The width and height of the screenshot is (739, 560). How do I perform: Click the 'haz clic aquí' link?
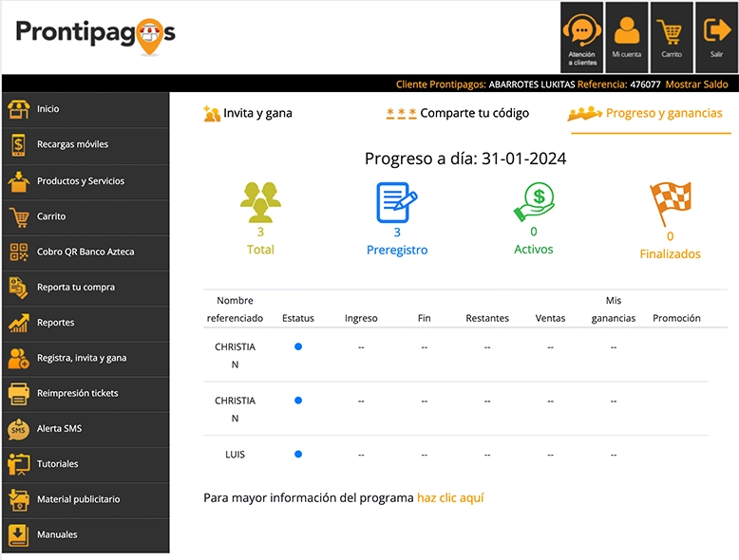pyautogui.click(x=450, y=498)
